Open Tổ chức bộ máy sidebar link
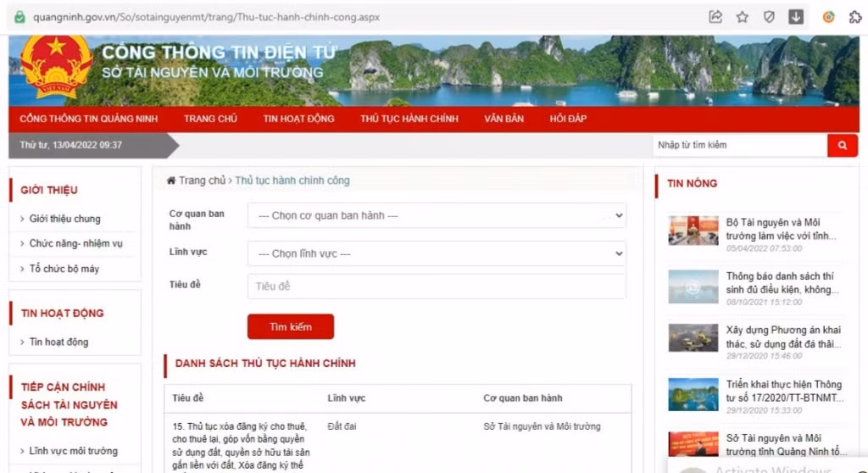Viewport: 868px width, 473px height. click(x=64, y=269)
